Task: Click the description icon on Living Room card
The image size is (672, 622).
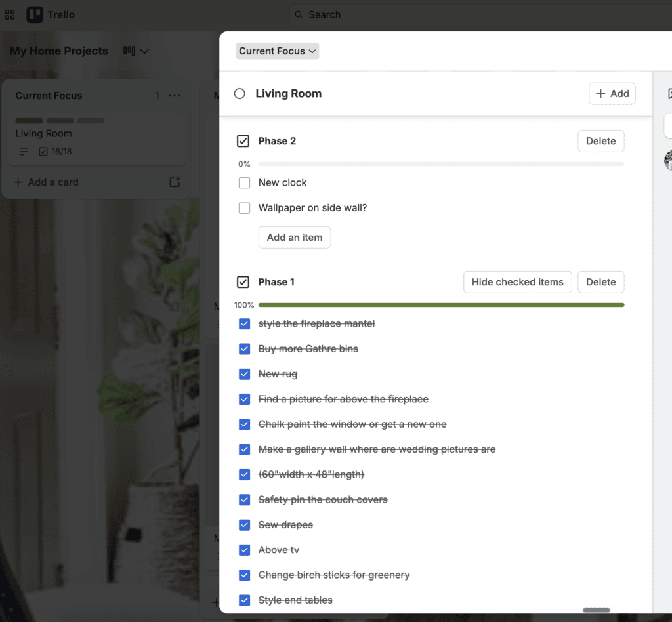Action: [24, 151]
